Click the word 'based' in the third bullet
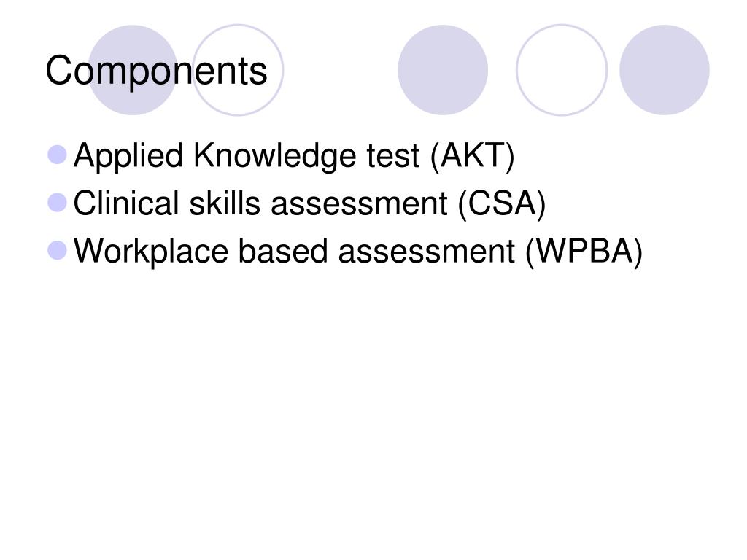This screenshot has height=560, width=747. [x=283, y=251]
